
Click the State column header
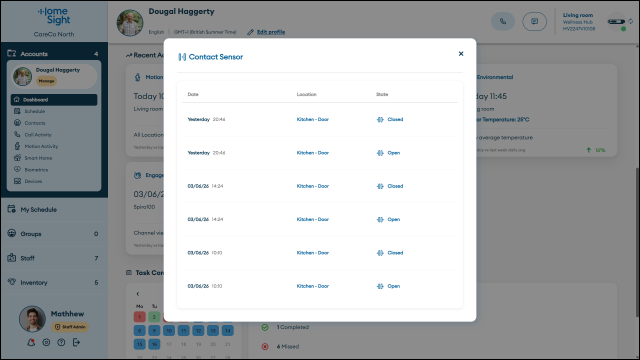pyautogui.click(x=382, y=94)
